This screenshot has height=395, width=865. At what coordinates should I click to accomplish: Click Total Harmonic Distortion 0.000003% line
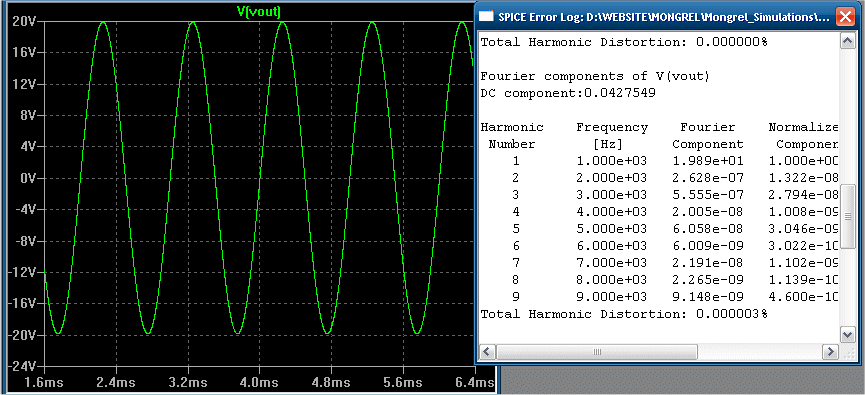(624, 314)
